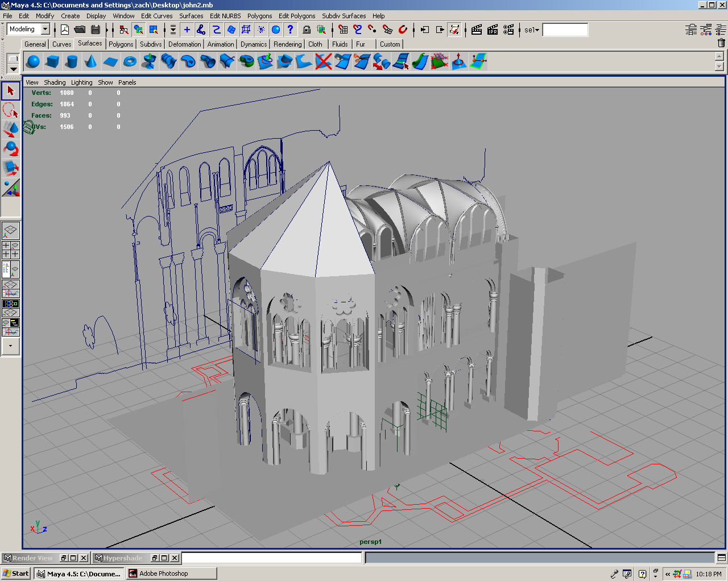Image resolution: width=728 pixels, height=582 pixels.
Task: Toggle select by component type mode
Action: (x=154, y=30)
